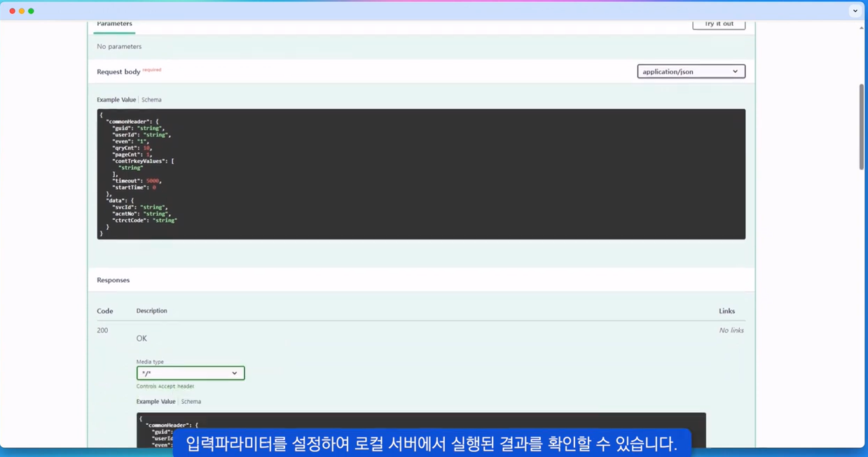Click the request body "guid" line
The width and height of the screenshot is (868, 457).
pos(139,128)
